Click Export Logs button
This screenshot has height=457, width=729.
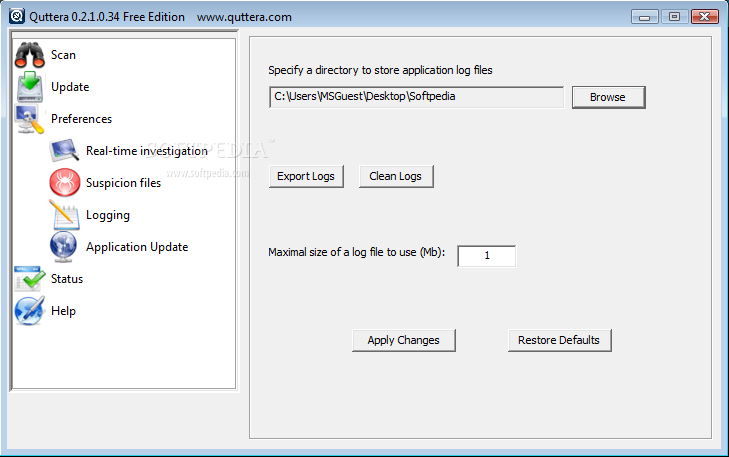pyautogui.click(x=306, y=176)
